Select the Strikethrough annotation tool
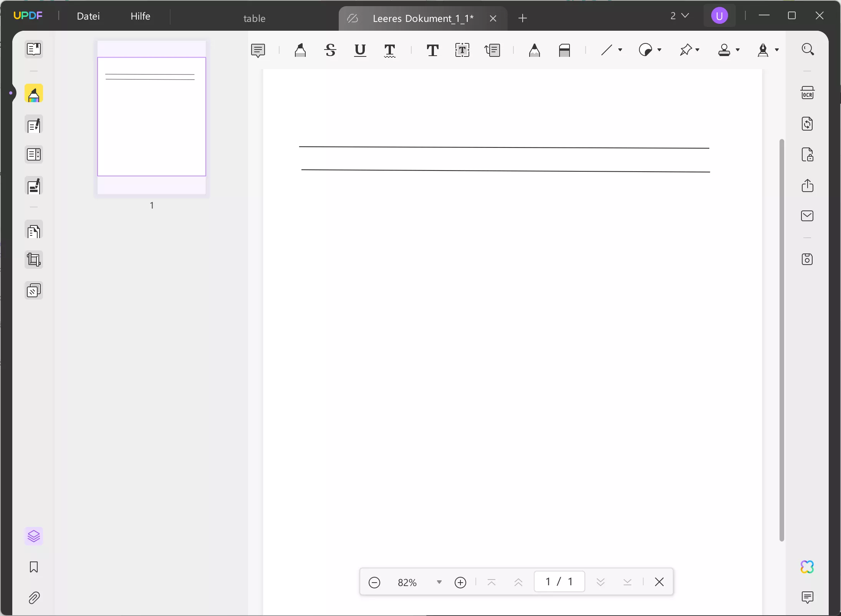The height and width of the screenshot is (616, 841). click(x=330, y=50)
